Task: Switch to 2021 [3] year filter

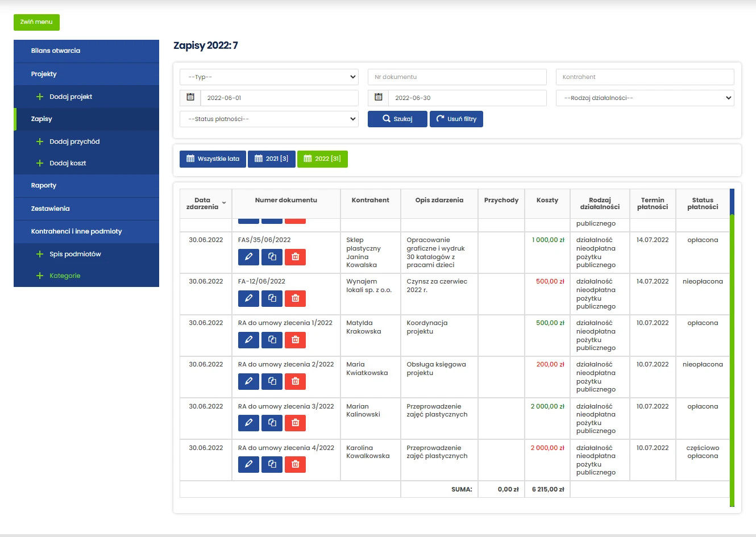Action: [272, 159]
